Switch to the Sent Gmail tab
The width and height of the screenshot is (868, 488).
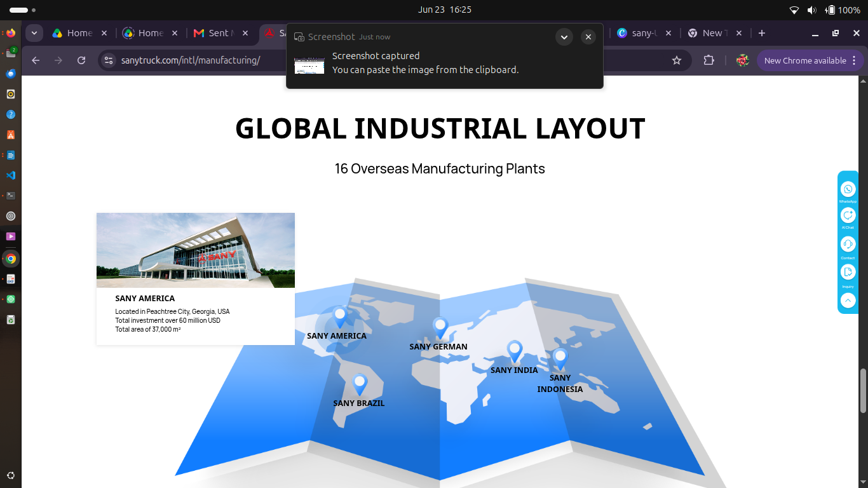[x=222, y=33]
